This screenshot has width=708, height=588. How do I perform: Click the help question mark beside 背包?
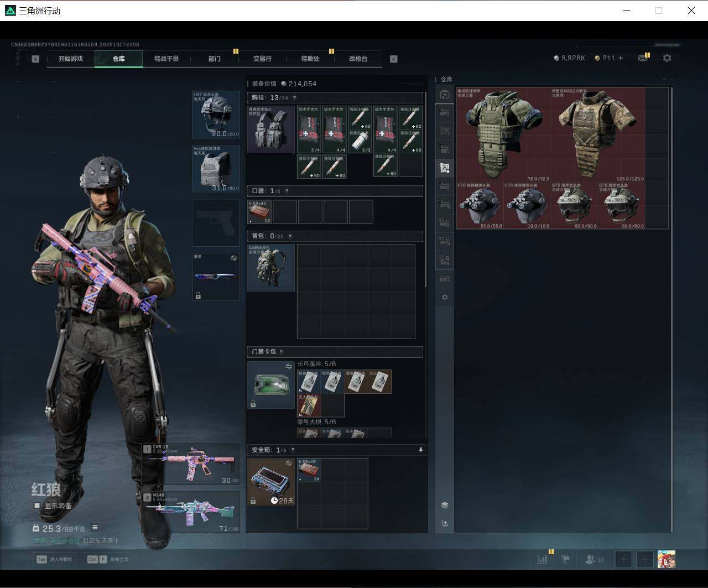(x=290, y=236)
